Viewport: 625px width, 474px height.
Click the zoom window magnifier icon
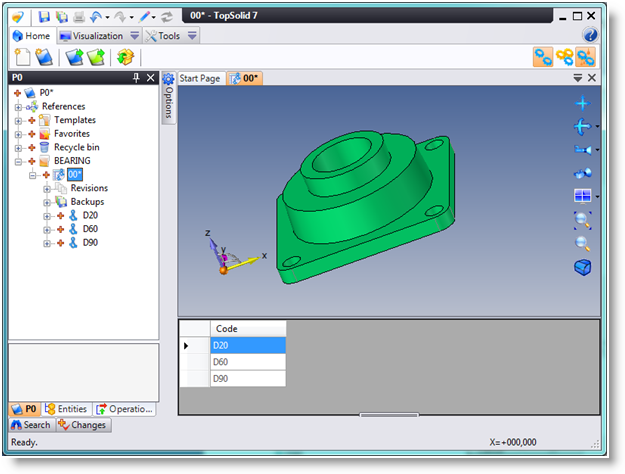click(582, 219)
